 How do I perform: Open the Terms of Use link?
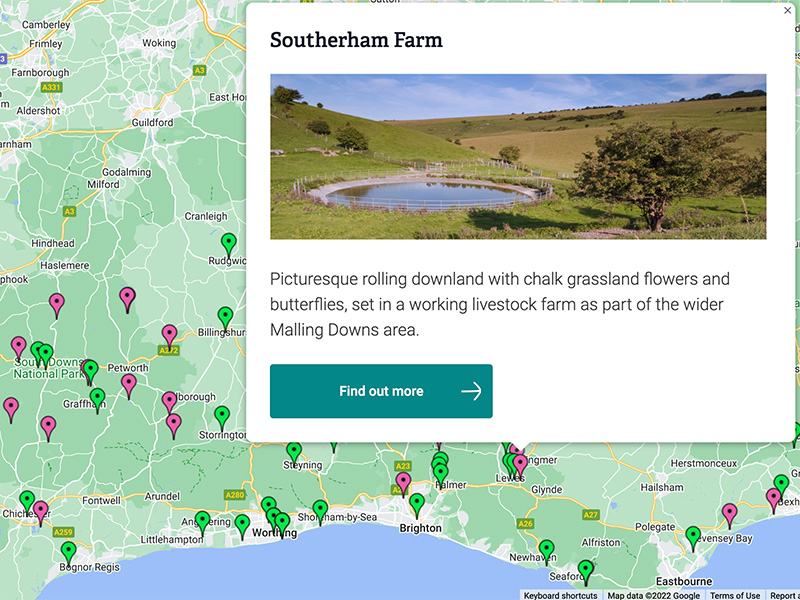pos(737,595)
